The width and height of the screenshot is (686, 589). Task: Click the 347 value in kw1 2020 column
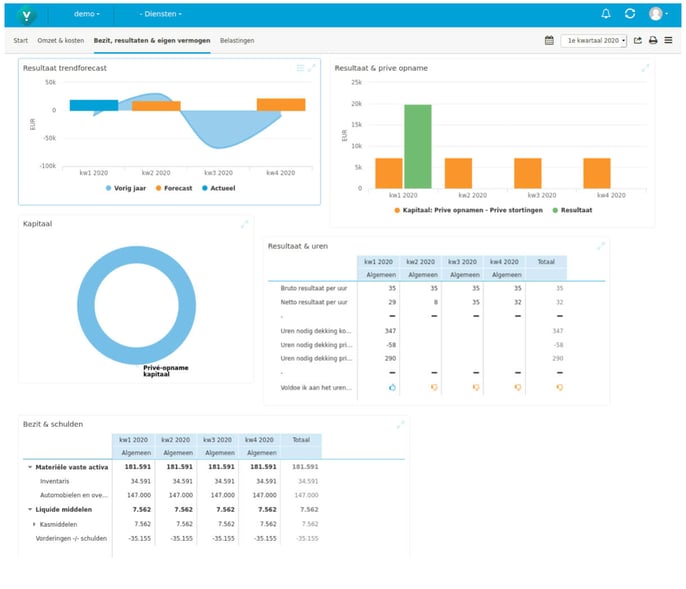tap(390, 331)
